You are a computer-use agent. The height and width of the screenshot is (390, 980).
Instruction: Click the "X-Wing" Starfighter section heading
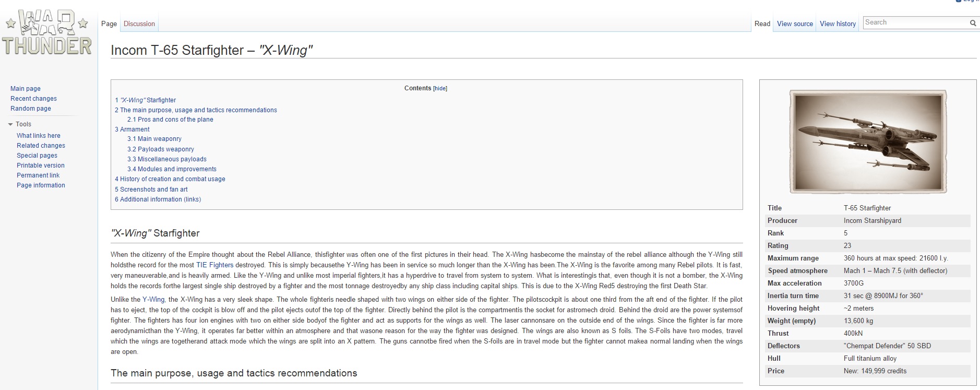pyautogui.click(x=155, y=233)
